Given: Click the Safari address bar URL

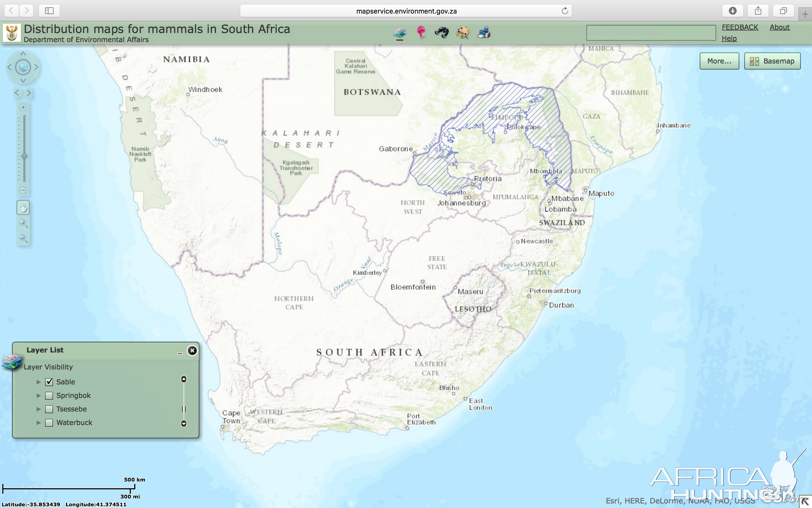Looking at the screenshot, I should tap(406, 11).
